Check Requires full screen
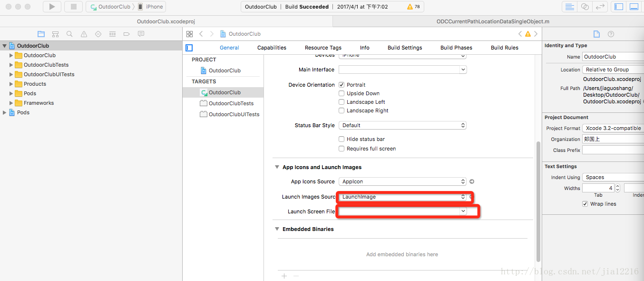 (342, 149)
